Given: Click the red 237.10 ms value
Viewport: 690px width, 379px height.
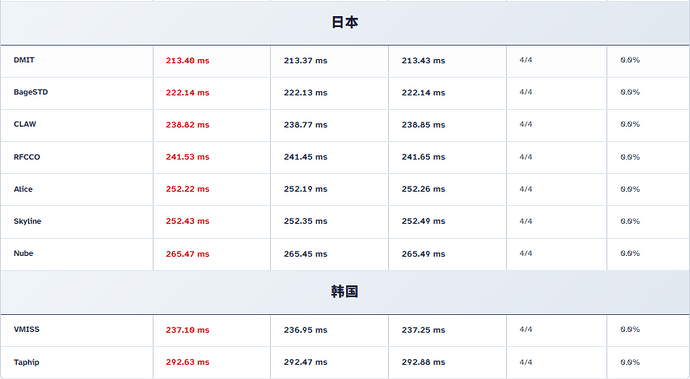Looking at the screenshot, I should [187, 330].
